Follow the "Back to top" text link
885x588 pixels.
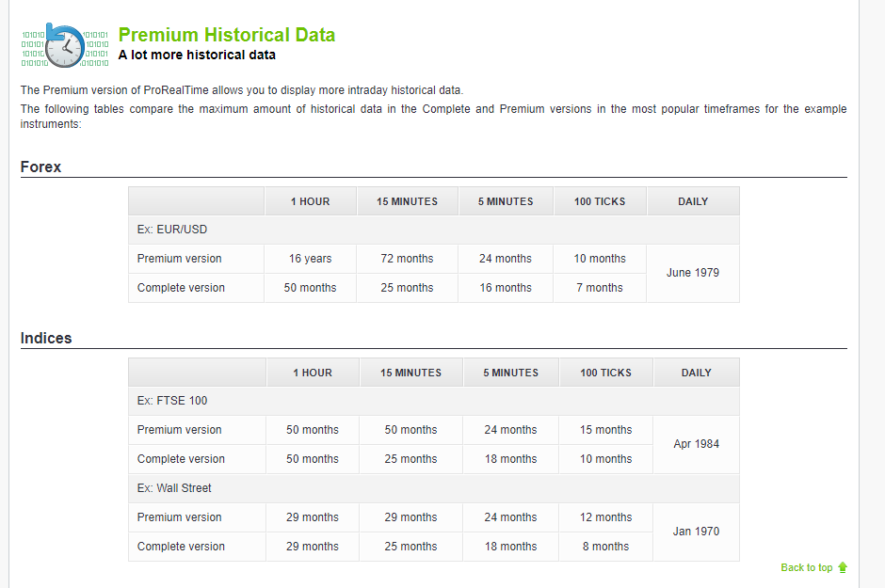coord(806,567)
